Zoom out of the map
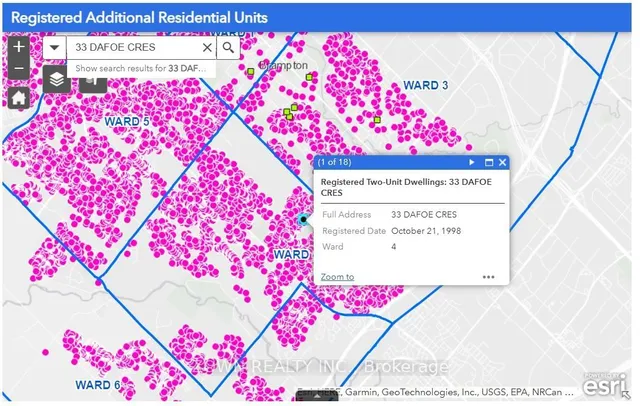The width and height of the screenshot is (640, 406). [18, 69]
